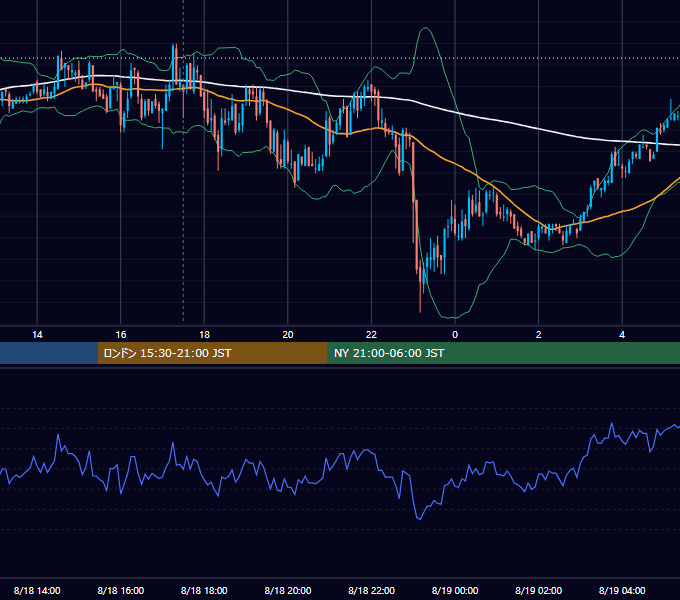The width and height of the screenshot is (680, 600).
Task: Click the blue session bar before ロンドン
Action: coord(49,353)
